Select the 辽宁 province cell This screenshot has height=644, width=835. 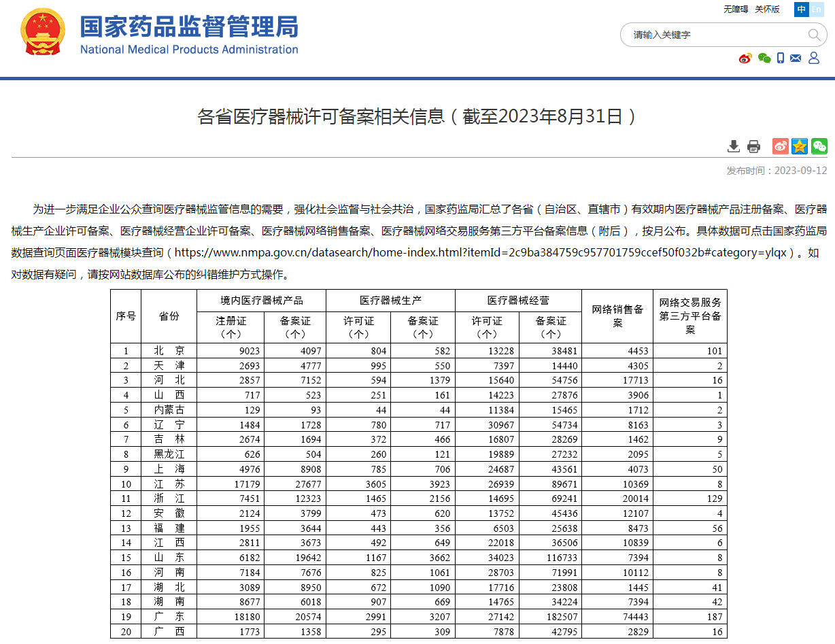click(169, 425)
